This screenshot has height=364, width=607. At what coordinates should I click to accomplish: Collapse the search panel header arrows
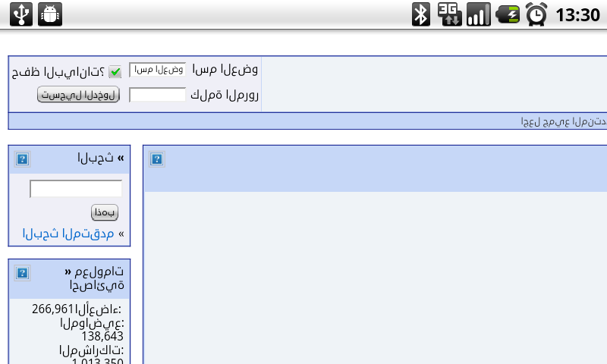click(121, 158)
